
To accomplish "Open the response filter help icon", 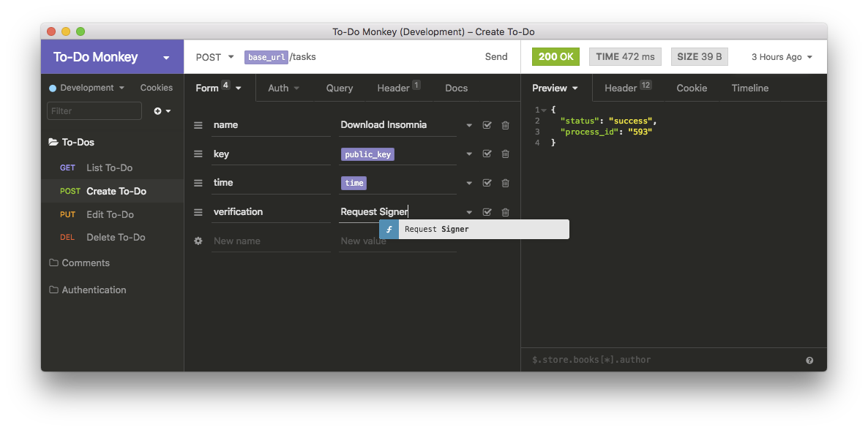I will coord(809,361).
